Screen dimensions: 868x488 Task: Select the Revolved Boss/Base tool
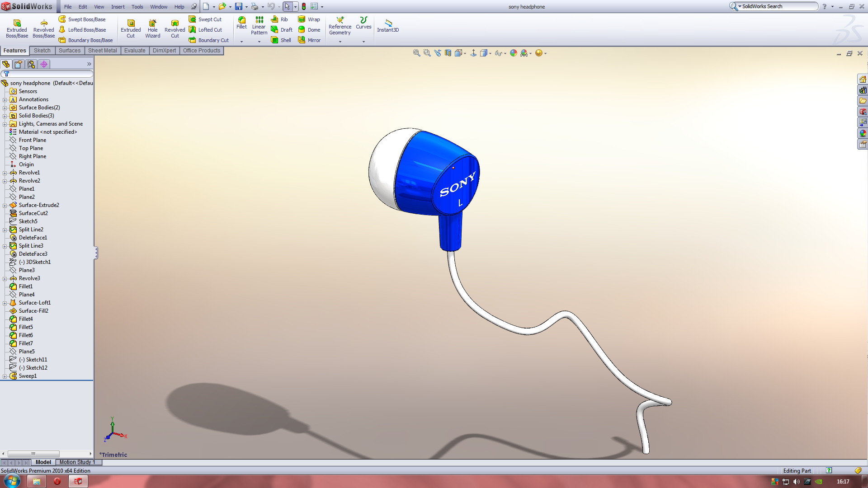pos(43,29)
